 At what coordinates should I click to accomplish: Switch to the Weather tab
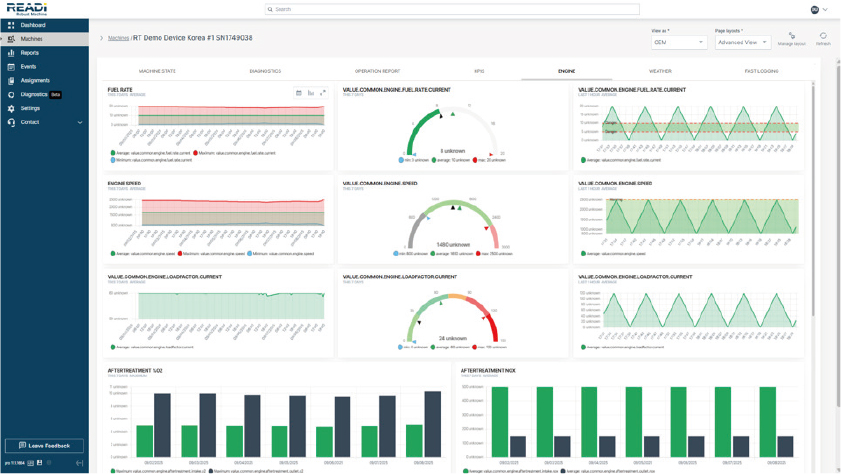coord(660,71)
